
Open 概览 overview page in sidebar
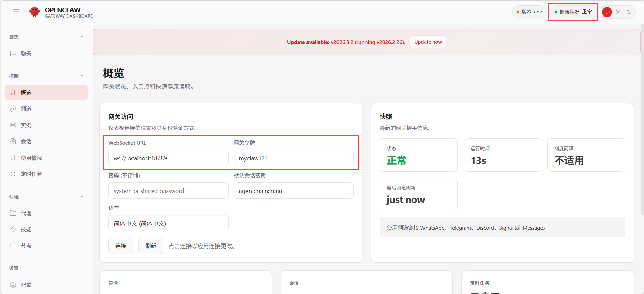click(x=46, y=93)
